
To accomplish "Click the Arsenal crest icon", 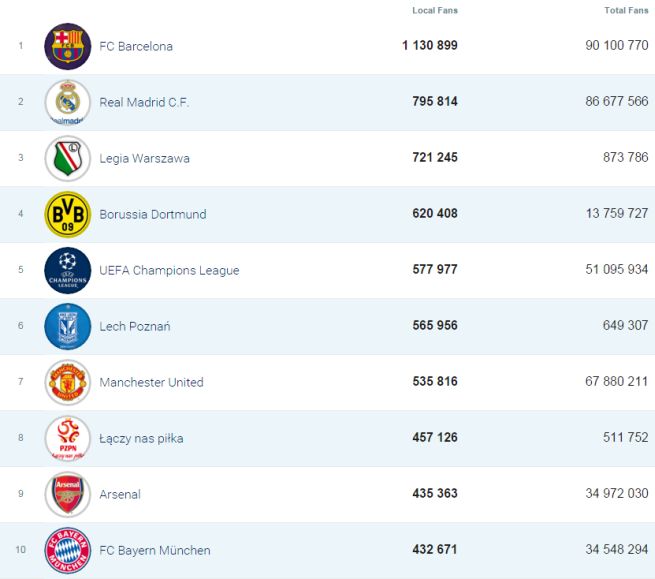I will pos(67,494).
